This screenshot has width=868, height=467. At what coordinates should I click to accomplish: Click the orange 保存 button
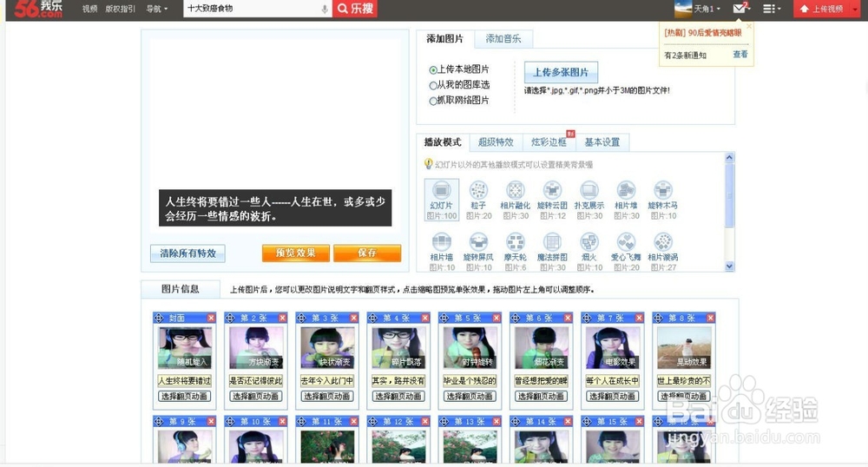(367, 253)
